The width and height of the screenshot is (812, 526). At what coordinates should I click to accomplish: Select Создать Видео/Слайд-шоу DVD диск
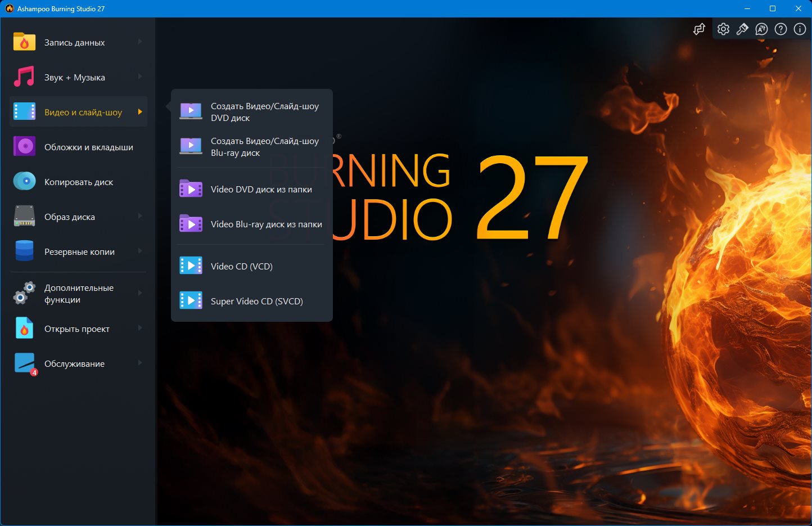coord(264,112)
